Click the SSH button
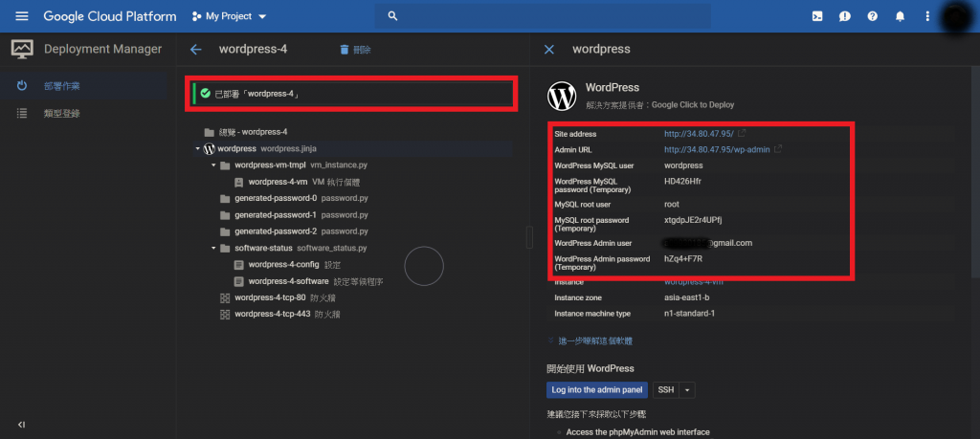 [x=666, y=389]
